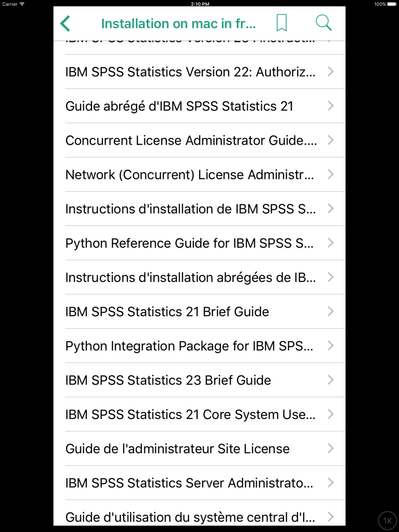Open "Instructions d'installation abrégées de IB..."
This screenshot has width=399, height=532.
click(x=199, y=278)
